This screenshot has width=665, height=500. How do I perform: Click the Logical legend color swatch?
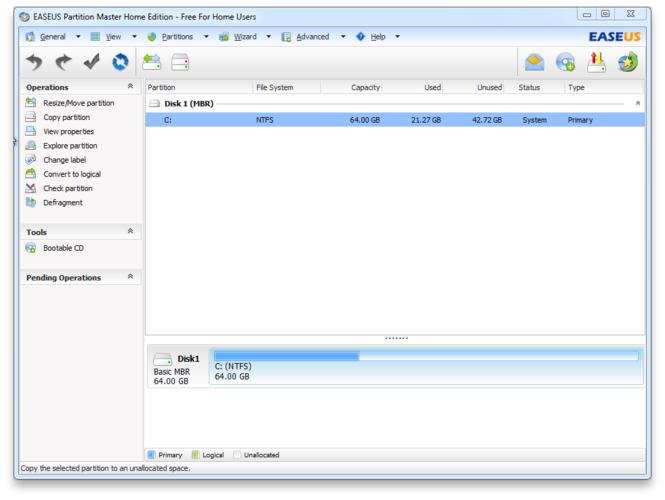tap(196, 455)
